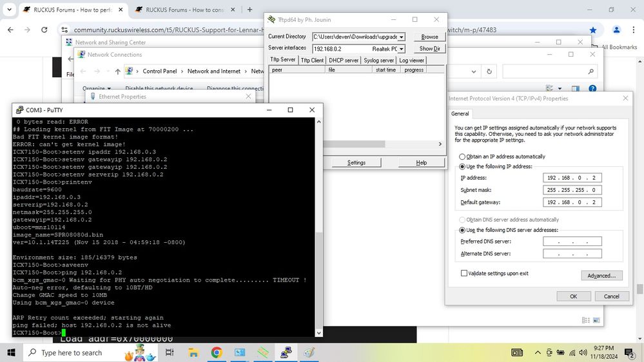Open File Explorer from the taskbar
644x362 pixels.
[193, 352]
